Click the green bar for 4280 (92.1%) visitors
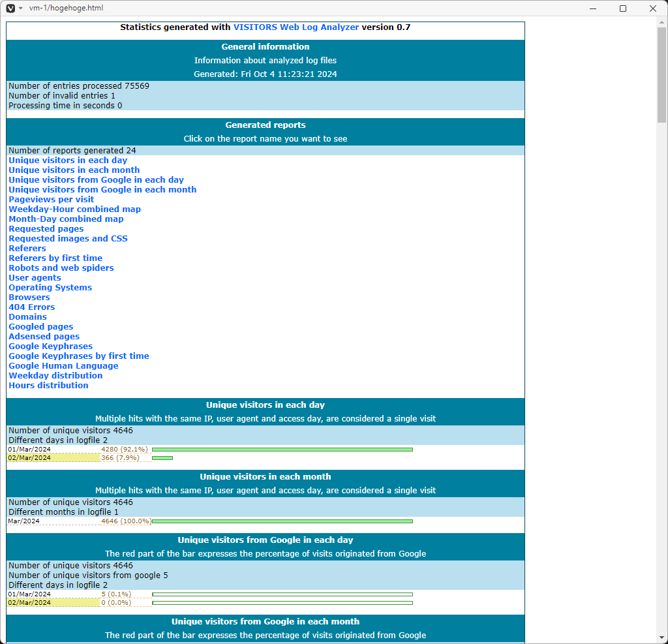The width and height of the screenshot is (668, 644). (282, 450)
